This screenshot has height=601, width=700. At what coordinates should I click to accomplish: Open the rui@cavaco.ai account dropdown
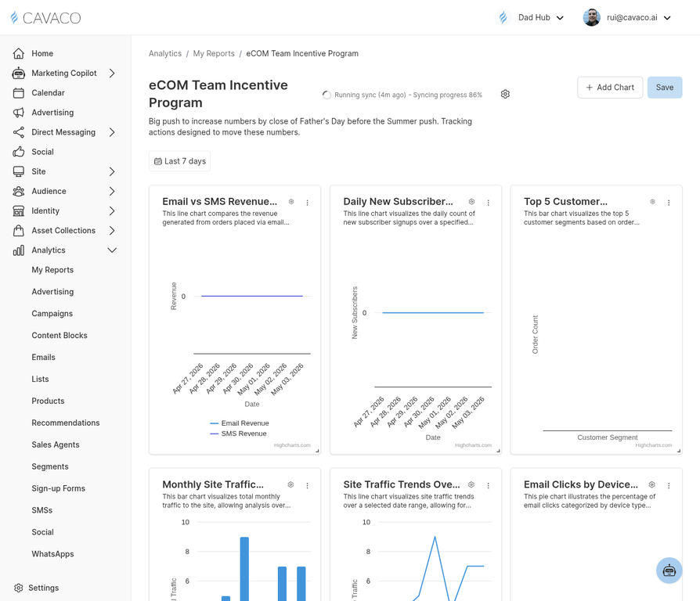pos(627,18)
